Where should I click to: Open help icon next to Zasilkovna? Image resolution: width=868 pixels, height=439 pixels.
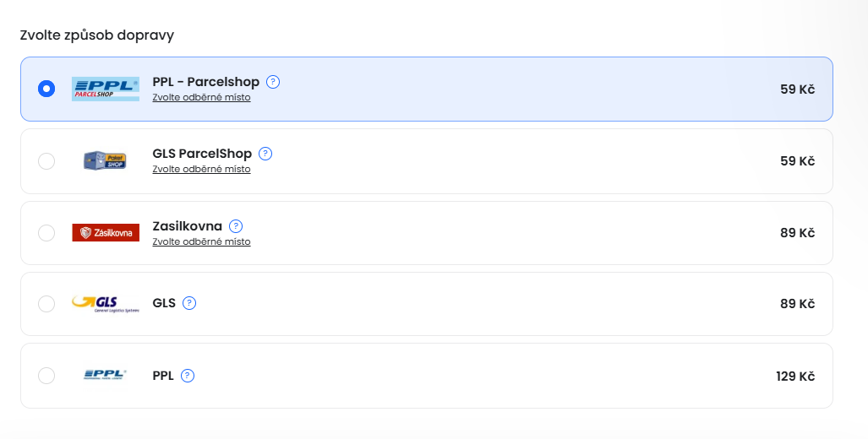click(x=236, y=226)
